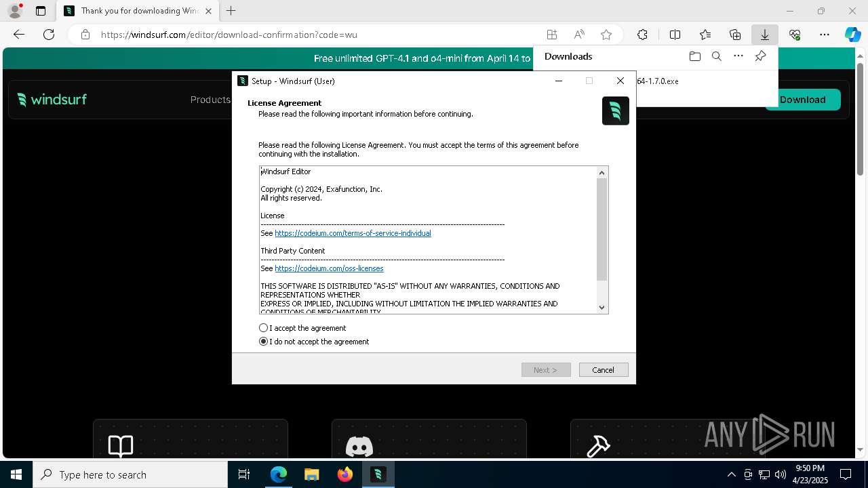Viewport: 868px width, 488px height.
Task: Search downloads magnifier icon
Action: [717, 56]
